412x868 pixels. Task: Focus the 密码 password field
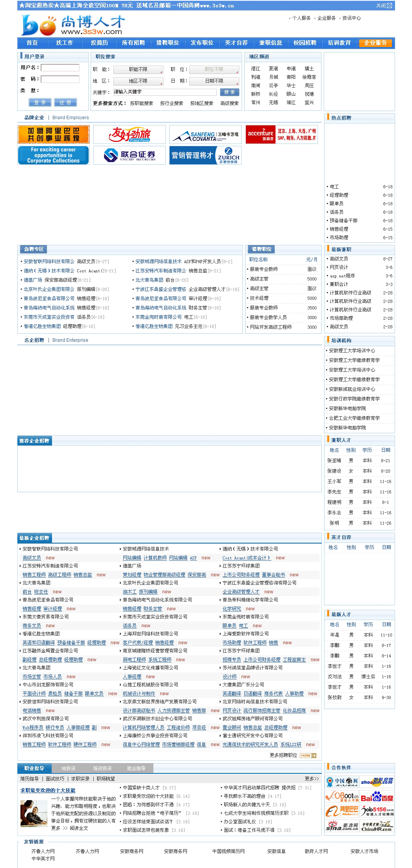coord(60,79)
